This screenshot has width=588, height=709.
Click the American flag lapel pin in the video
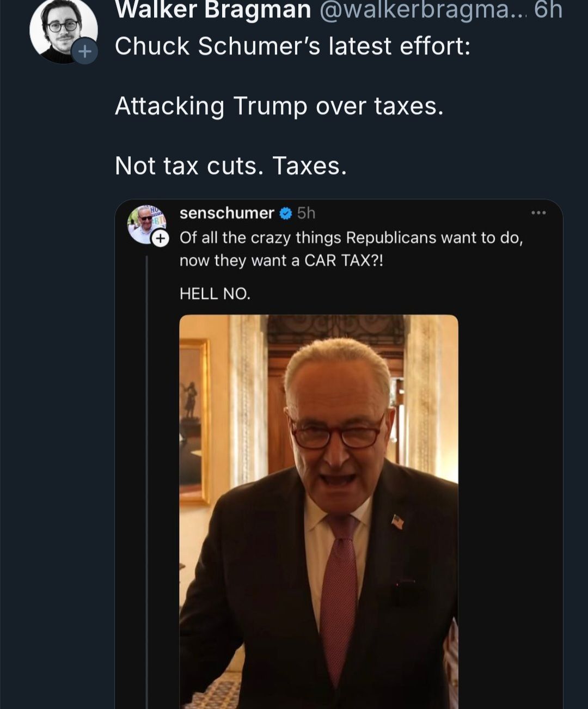coord(397,522)
